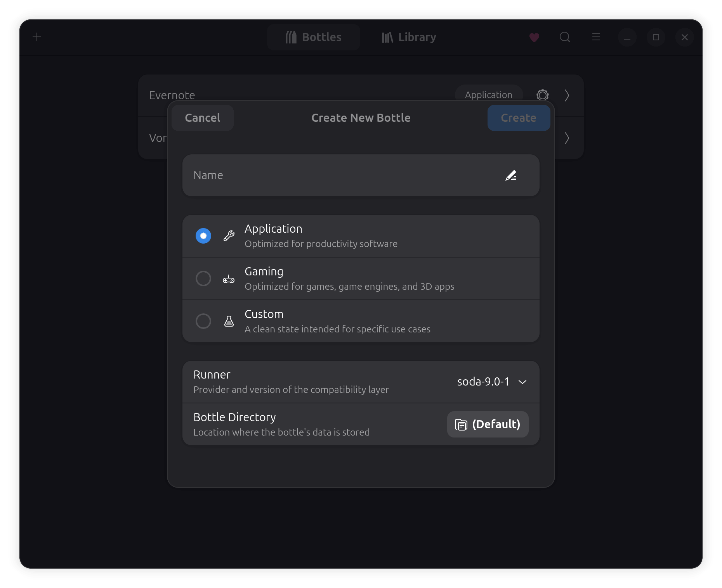Click the heart donate icon
Image resolution: width=722 pixels, height=588 pixels.
534,37
